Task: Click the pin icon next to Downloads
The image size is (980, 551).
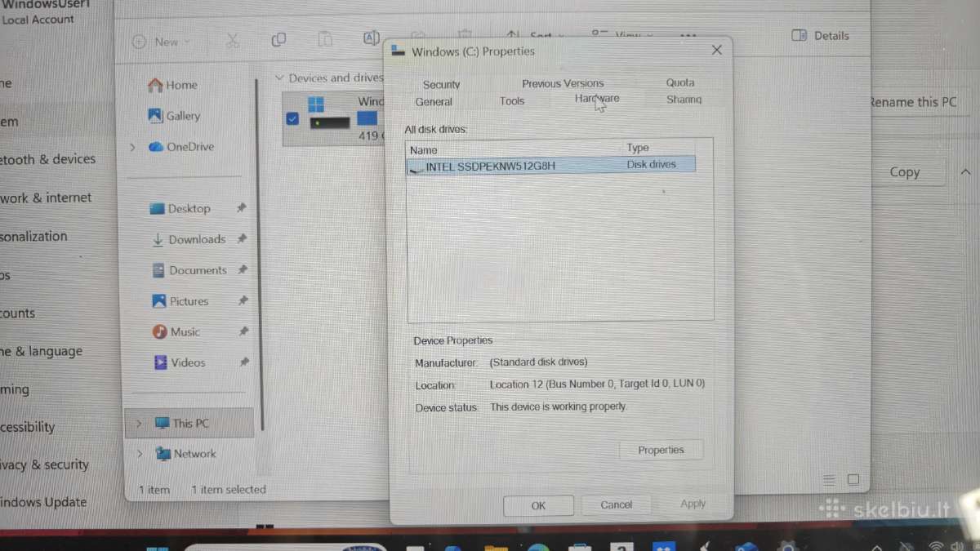Action: pyautogui.click(x=242, y=239)
